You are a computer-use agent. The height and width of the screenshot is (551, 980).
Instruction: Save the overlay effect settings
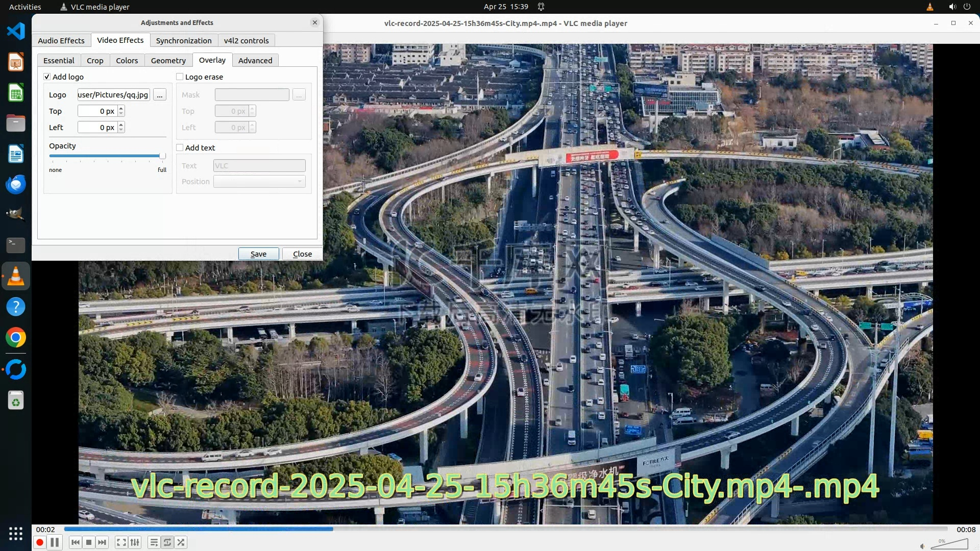pos(258,254)
